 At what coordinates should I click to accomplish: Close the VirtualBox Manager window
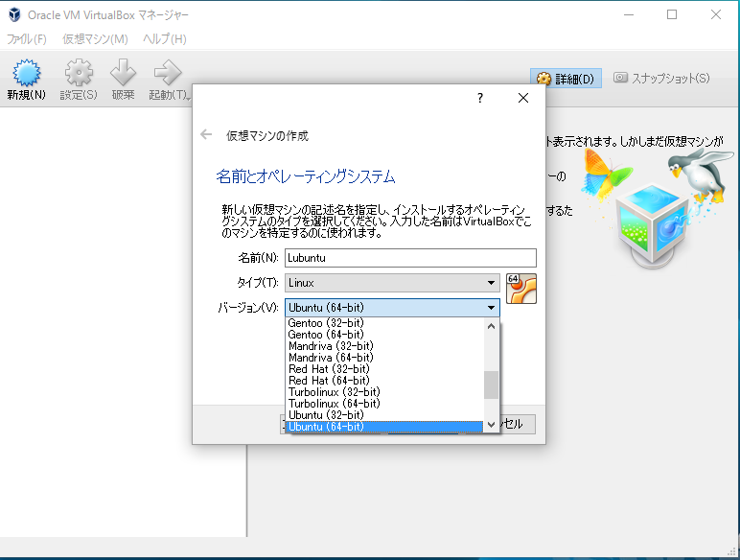pos(716,14)
